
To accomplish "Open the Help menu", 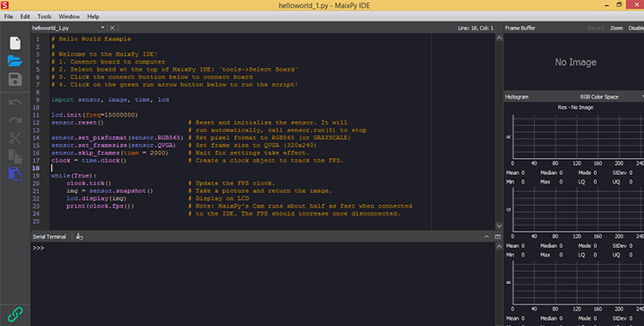I will (94, 16).
